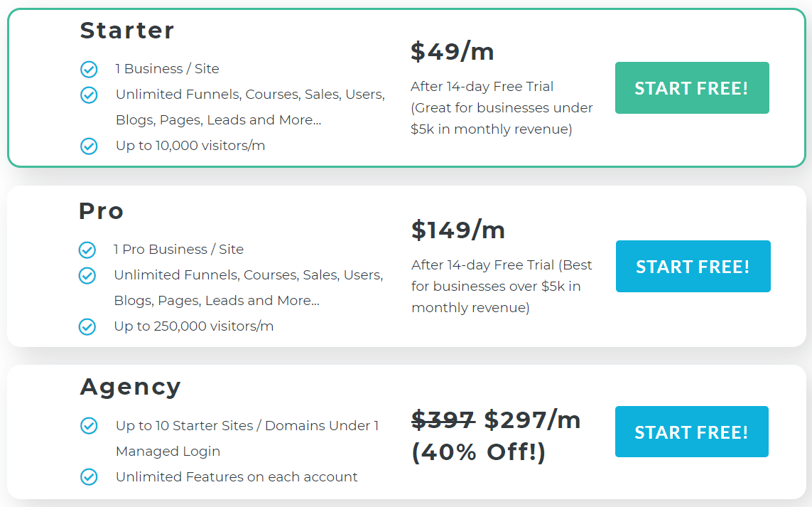The image size is (812, 507).
Task: Click the crossed-out $397 price
Action: click(443, 420)
